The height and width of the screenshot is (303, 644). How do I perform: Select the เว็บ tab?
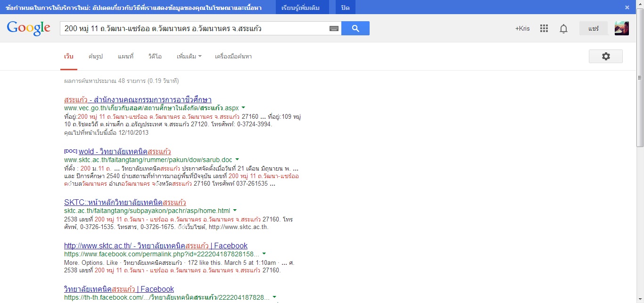pyautogui.click(x=69, y=57)
